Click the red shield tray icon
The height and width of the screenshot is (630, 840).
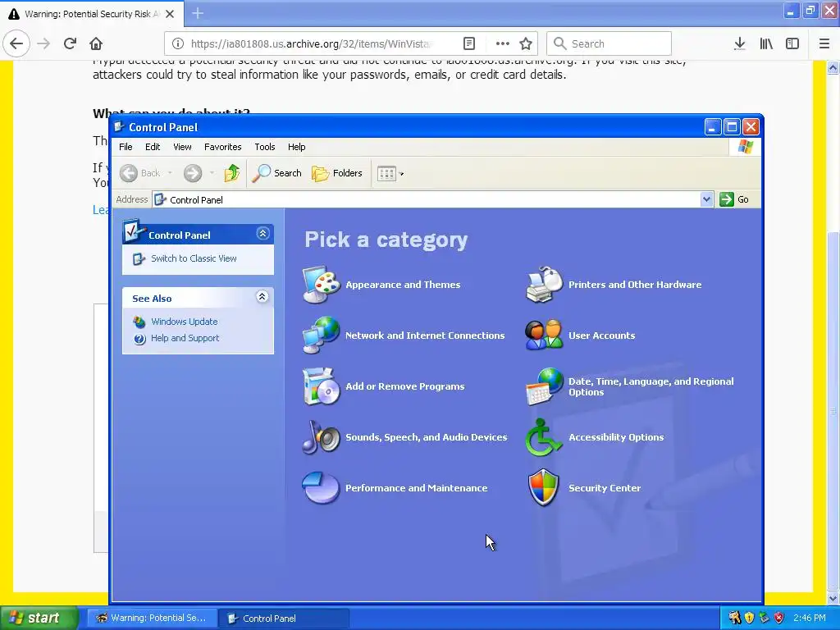click(x=779, y=618)
